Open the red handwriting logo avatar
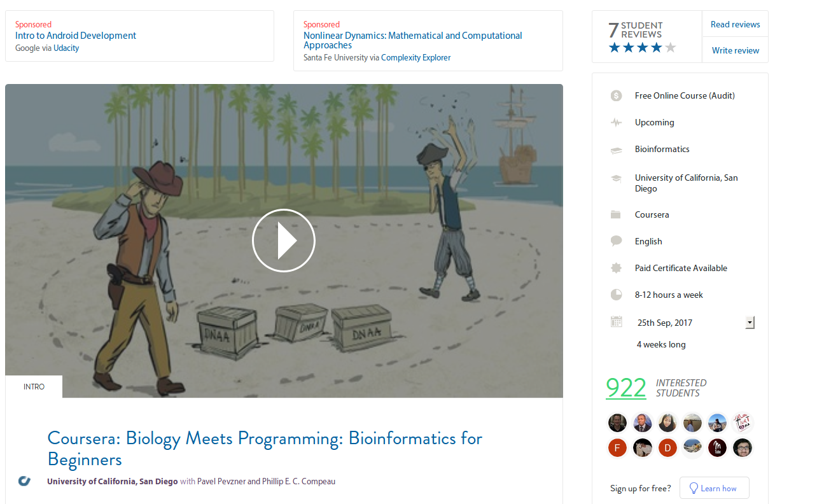Image resolution: width=831 pixels, height=504 pixels. (743, 423)
